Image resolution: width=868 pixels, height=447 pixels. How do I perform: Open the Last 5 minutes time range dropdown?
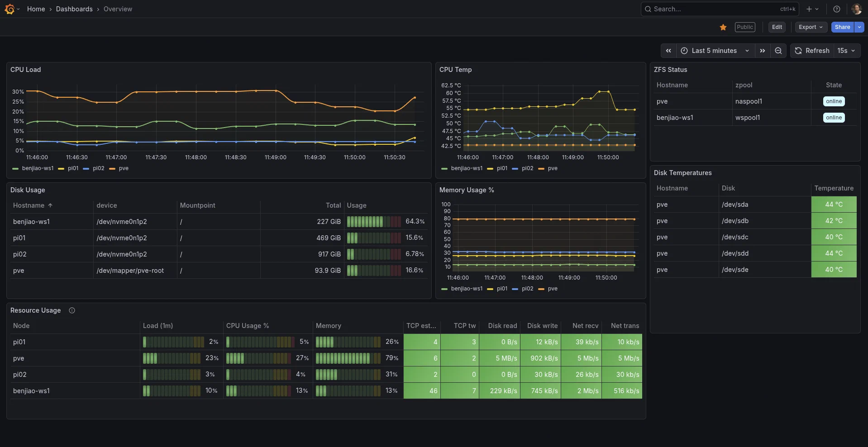(x=714, y=50)
